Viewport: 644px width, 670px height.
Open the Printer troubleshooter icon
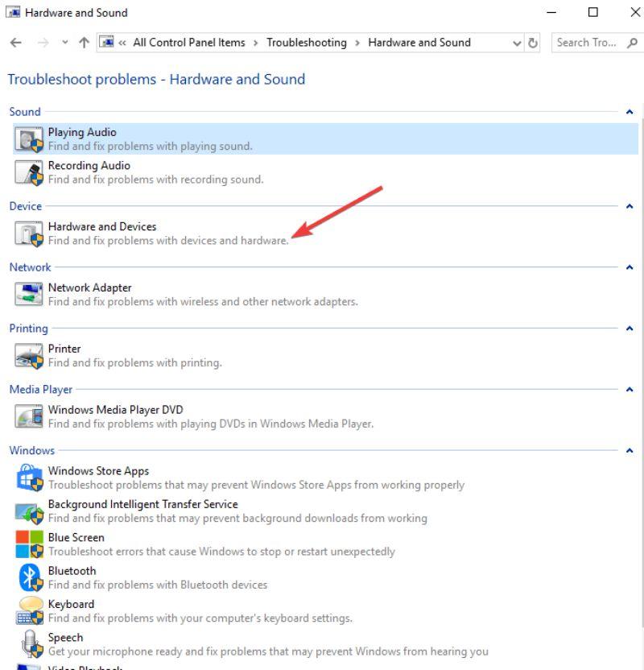click(x=29, y=355)
